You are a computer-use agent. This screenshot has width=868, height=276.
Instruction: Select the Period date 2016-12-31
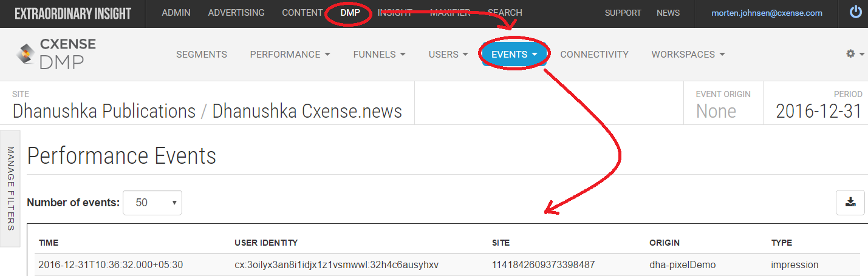[818, 111]
